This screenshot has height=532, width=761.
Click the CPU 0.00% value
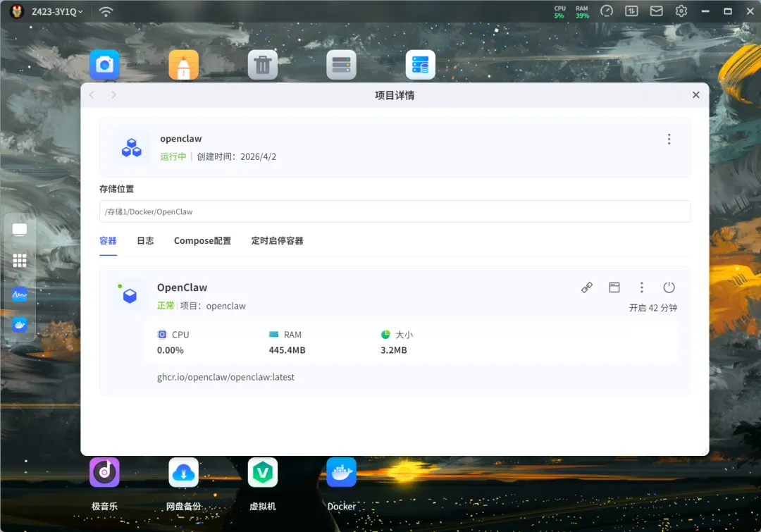pos(171,350)
